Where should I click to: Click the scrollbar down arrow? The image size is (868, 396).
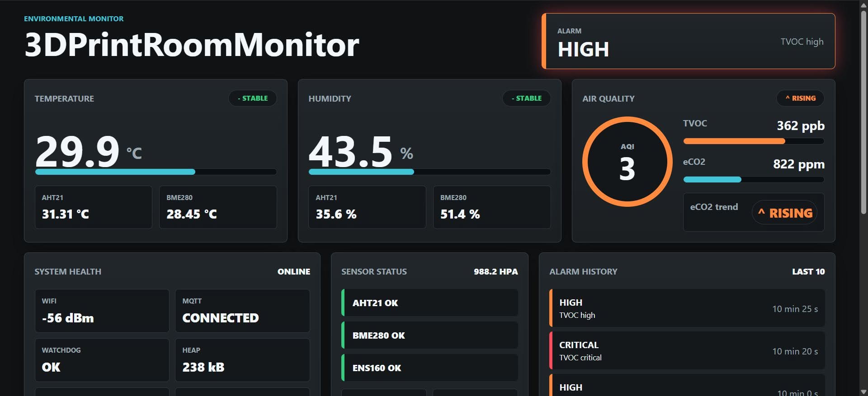[x=863, y=391]
